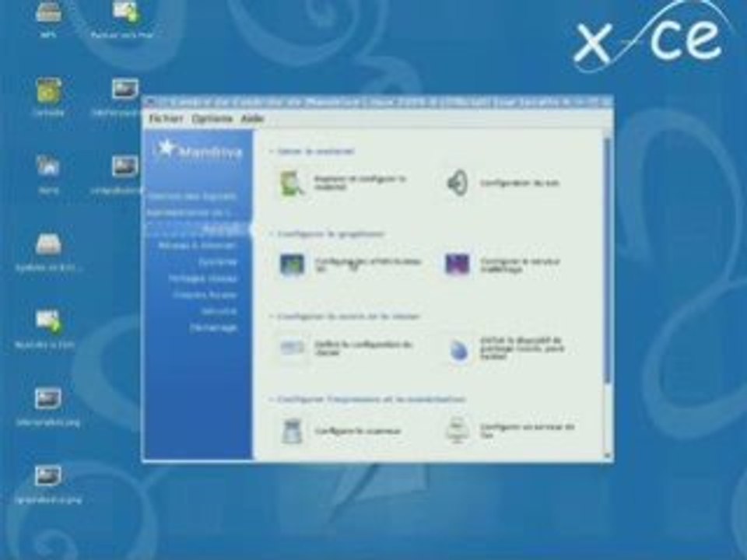747x560 pixels.
Task: Launch the 3D desktop effects configuration icon
Action: [x=292, y=264]
